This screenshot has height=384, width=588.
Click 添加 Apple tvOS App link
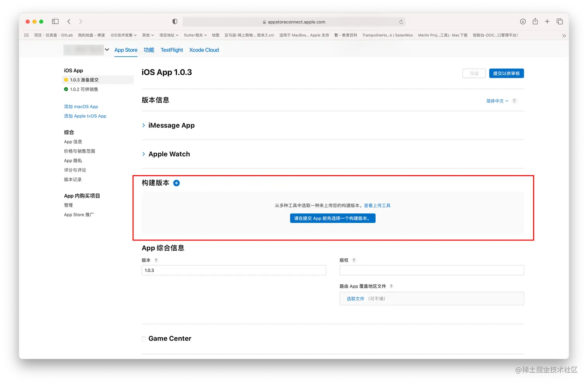[85, 116]
